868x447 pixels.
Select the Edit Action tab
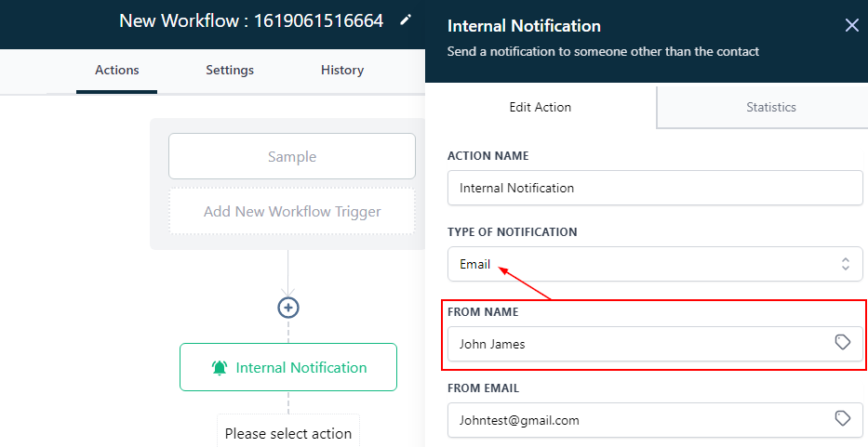[541, 107]
